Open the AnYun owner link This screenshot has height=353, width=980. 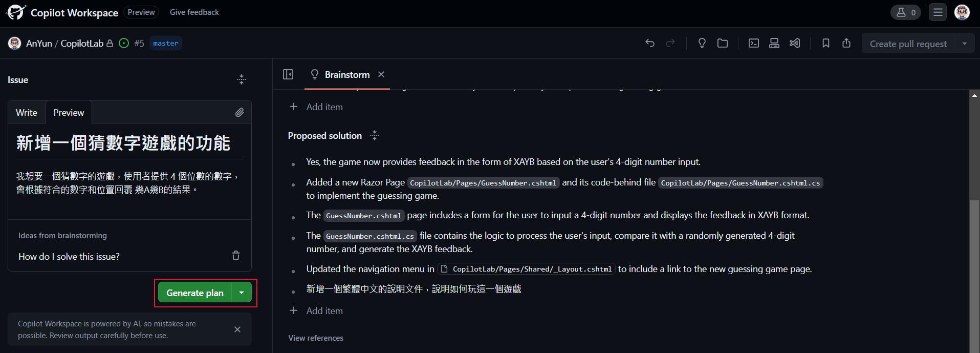[x=39, y=44]
